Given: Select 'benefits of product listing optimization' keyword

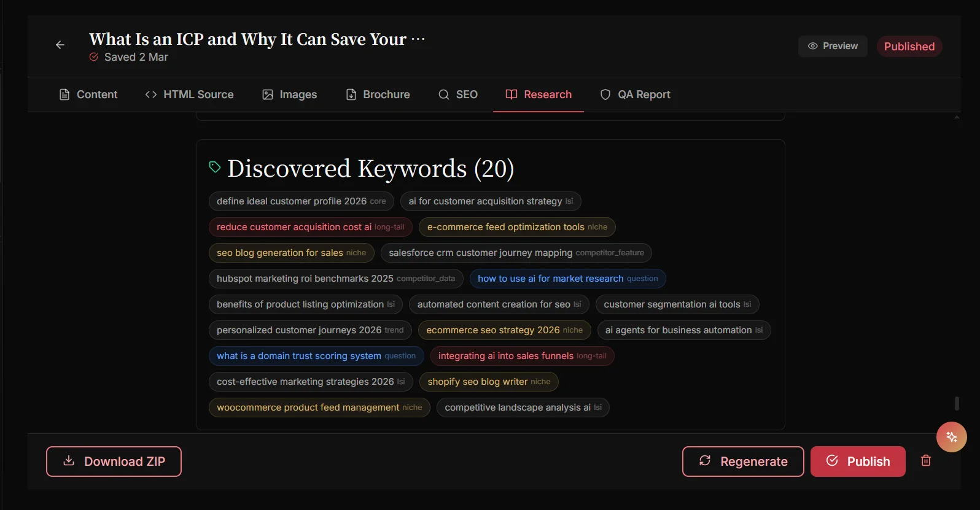Looking at the screenshot, I should [306, 304].
